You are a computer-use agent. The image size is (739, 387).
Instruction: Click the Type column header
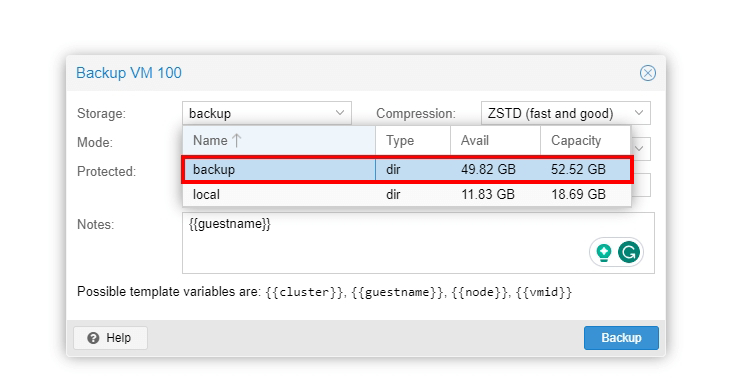(x=413, y=140)
